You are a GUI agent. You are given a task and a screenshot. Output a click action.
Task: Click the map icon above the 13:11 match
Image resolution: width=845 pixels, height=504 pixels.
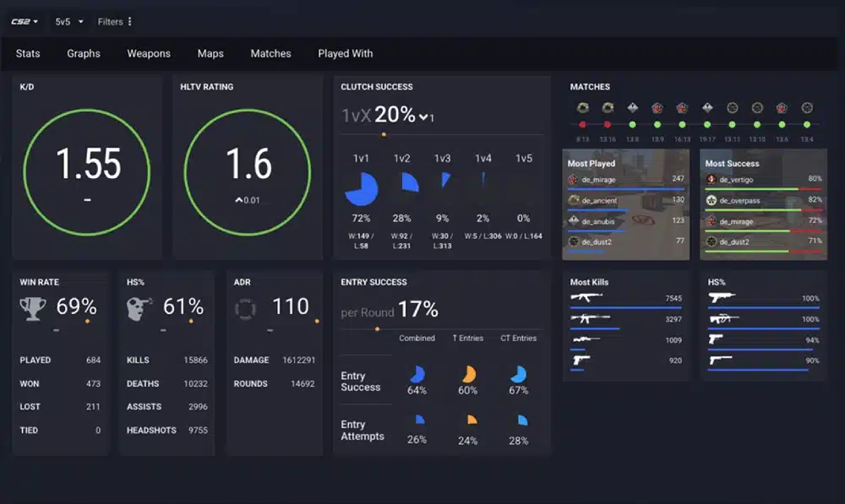click(x=732, y=108)
